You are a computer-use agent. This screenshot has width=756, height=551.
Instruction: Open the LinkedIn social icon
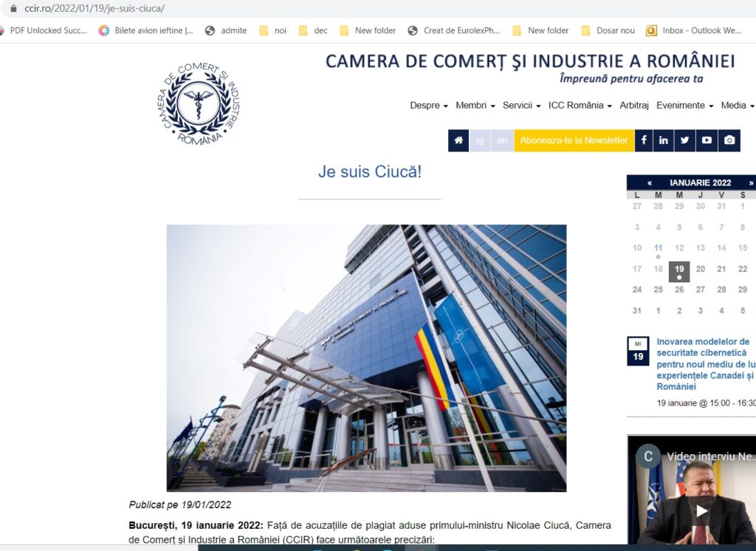click(x=664, y=140)
